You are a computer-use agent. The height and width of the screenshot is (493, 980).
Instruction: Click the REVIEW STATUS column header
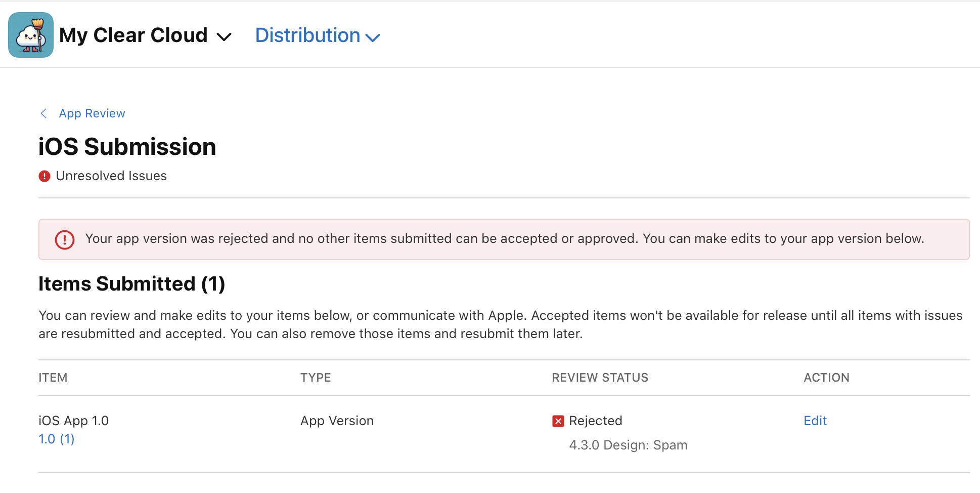pos(600,378)
